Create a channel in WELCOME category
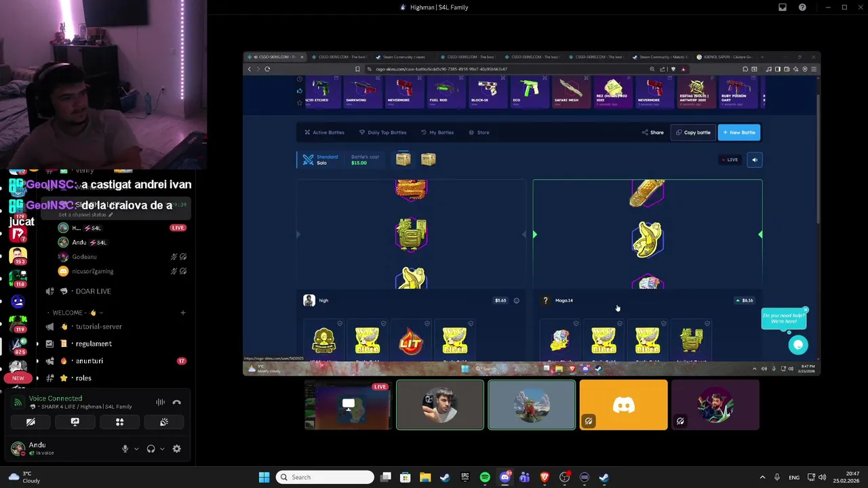This screenshot has width=868, height=488. [182, 312]
